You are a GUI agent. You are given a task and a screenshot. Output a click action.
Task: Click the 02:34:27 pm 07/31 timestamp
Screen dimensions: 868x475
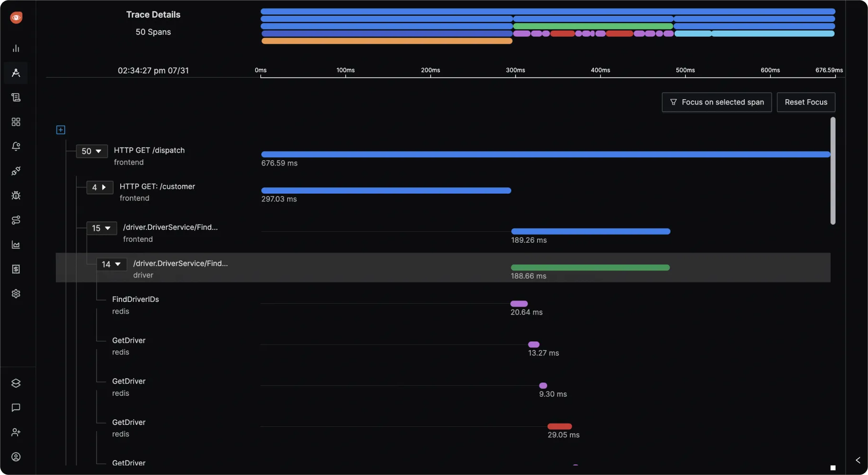tap(153, 71)
